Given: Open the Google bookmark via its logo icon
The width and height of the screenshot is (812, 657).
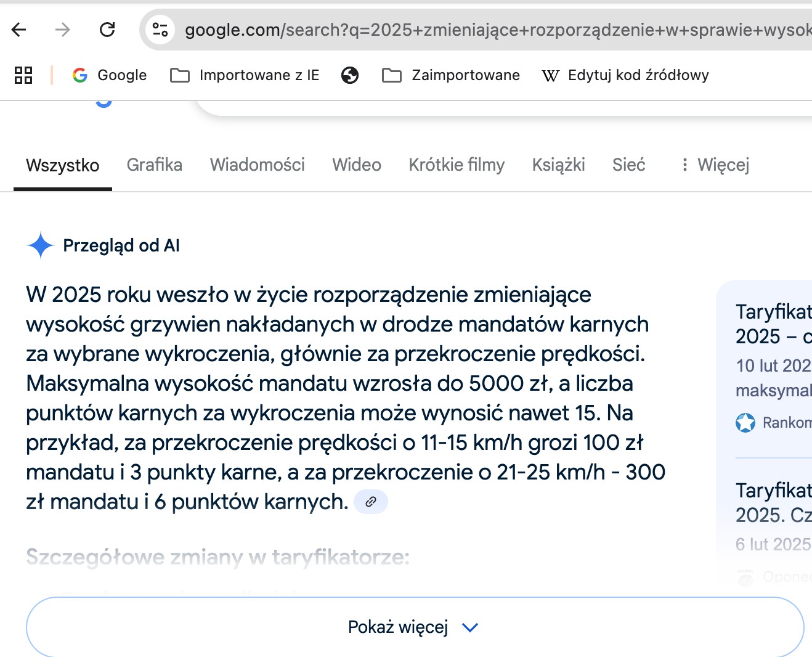Looking at the screenshot, I should click(80, 75).
